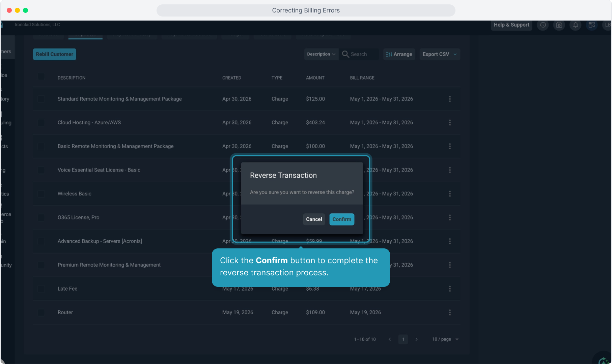Check the Router row checkbox

[x=41, y=313]
